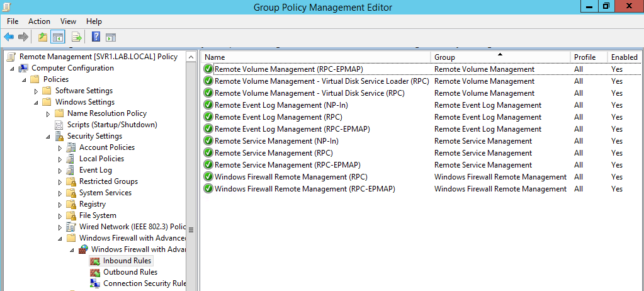Expand the Account Policies tree node

click(60, 147)
